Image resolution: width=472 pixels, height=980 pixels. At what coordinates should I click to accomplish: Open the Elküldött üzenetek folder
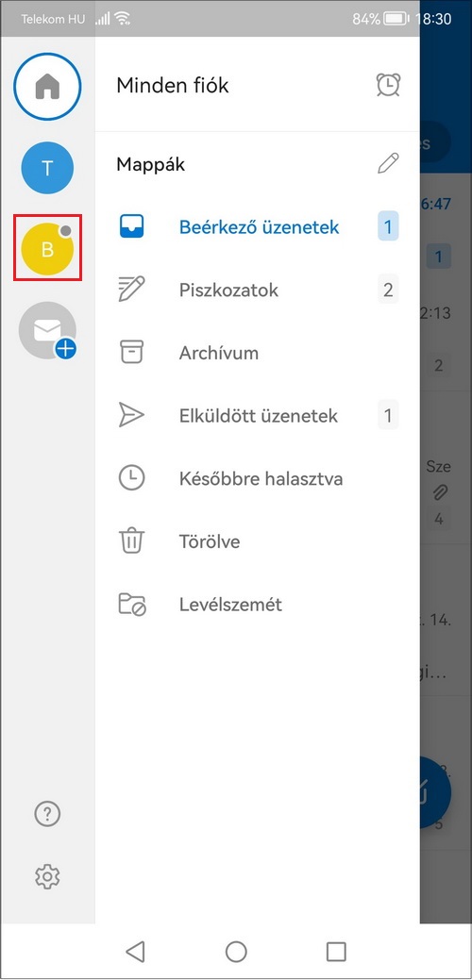257,416
